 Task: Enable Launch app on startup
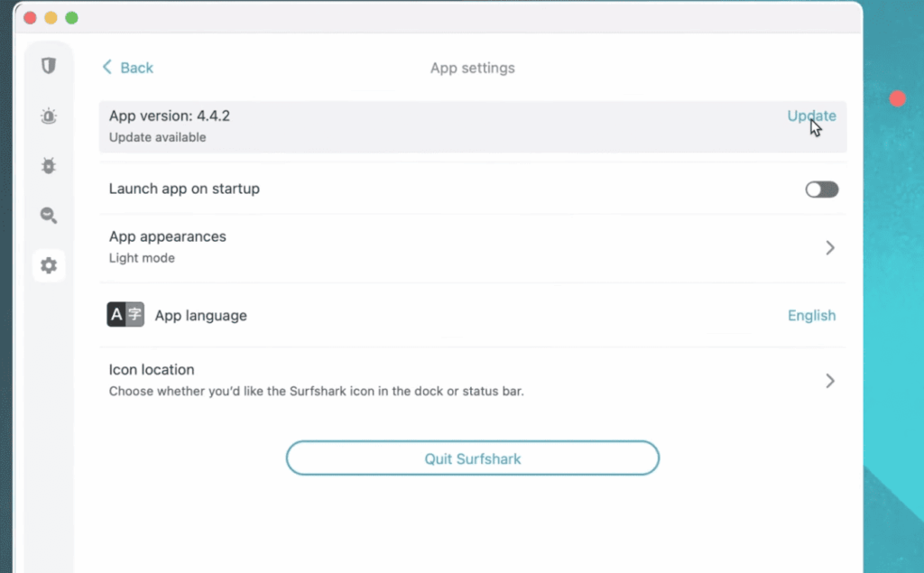click(x=820, y=189)
